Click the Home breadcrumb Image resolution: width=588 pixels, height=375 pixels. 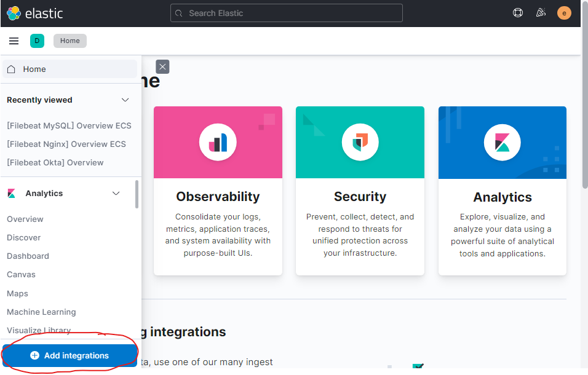point(70,41)
